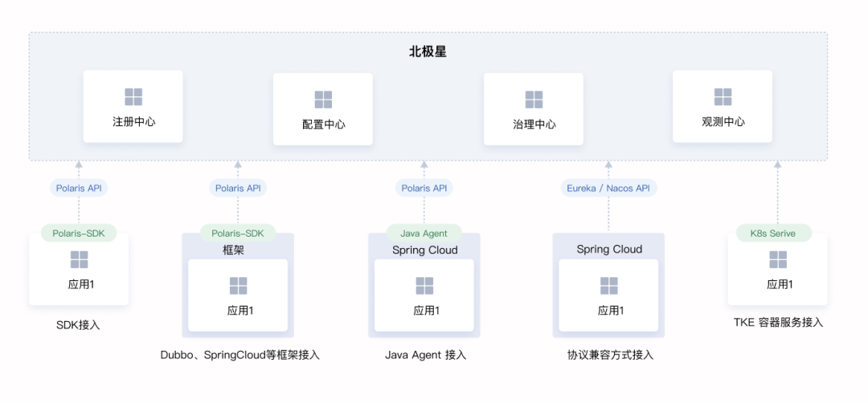Click the Polaris API badge above Java Agent
Image resolution: width=868 pixels, height=403 pixels.
click(424, 188)
